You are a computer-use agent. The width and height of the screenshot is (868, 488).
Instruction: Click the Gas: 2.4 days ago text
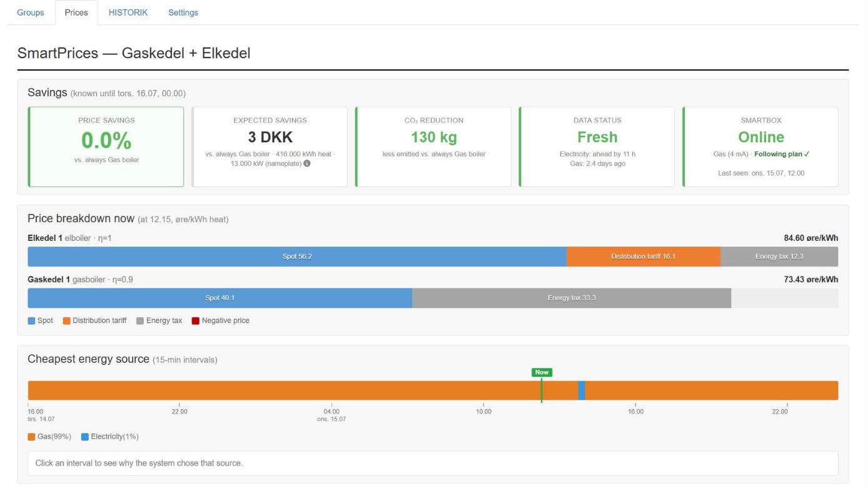coord(597,164)
